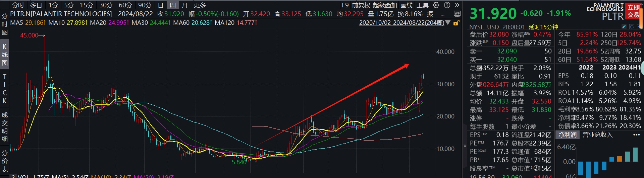Open the three-dot more menu in financials
The height and width of the screenshot is (178, 644).
(636, 135)
